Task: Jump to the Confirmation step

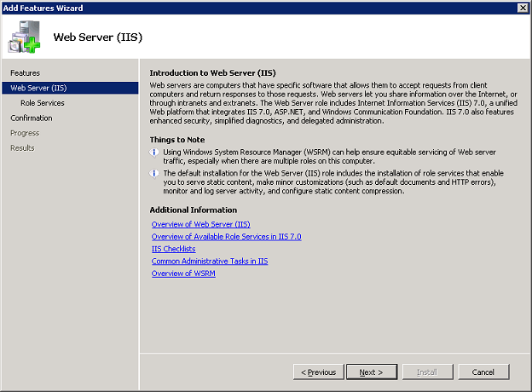Action: pyautogui.click(x=32, y=118)
